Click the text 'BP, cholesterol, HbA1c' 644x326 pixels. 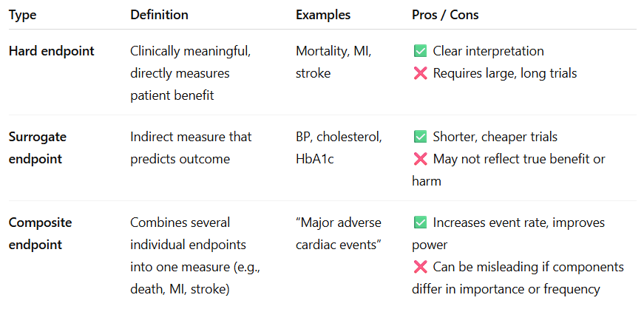coord(339,148)
